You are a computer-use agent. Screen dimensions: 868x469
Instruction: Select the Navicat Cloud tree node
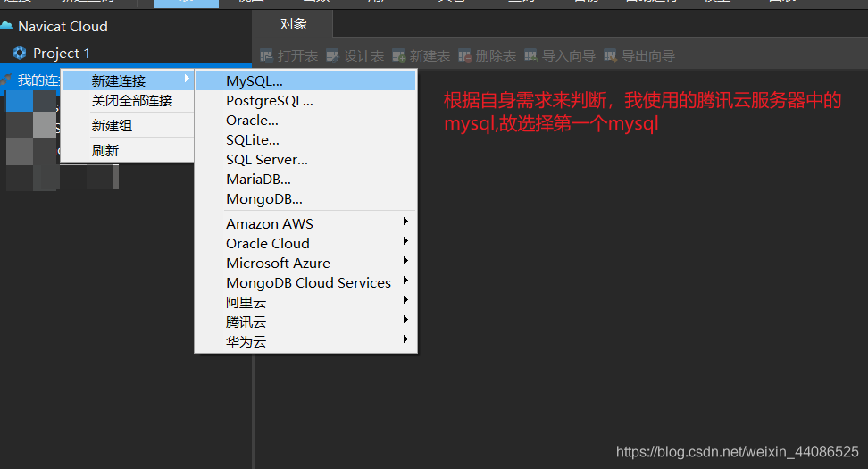(x=63, y=26)
